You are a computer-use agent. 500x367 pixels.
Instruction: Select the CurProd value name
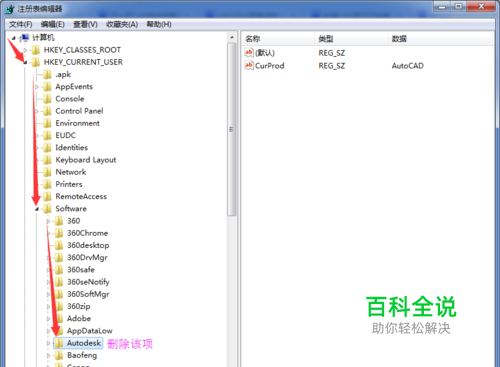[x=270, y=66]
